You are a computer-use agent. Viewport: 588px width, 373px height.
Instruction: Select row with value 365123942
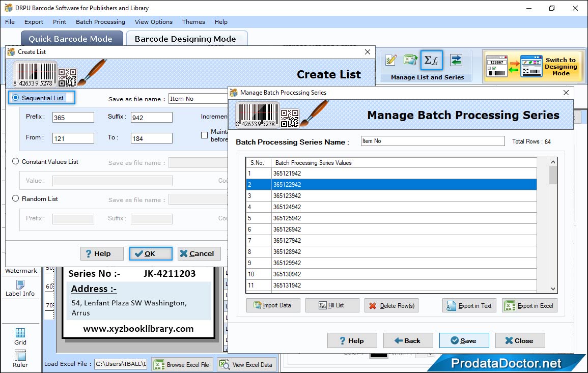pyautogui.click(x=391, y=196)
